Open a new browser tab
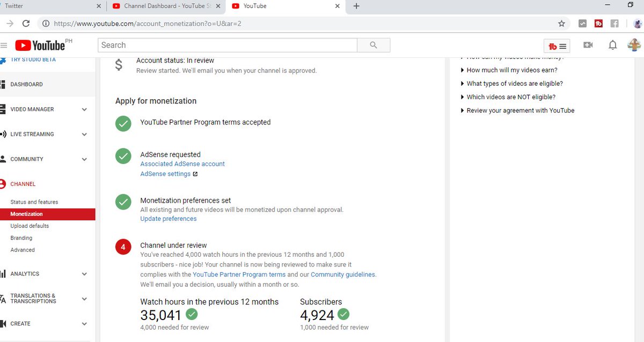 (x=356, y=6)
